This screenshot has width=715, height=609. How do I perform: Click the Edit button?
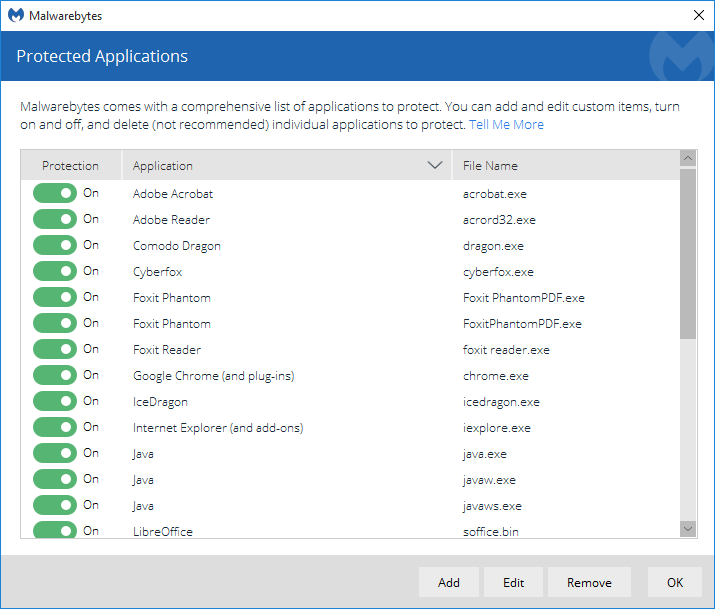point(513,583)
